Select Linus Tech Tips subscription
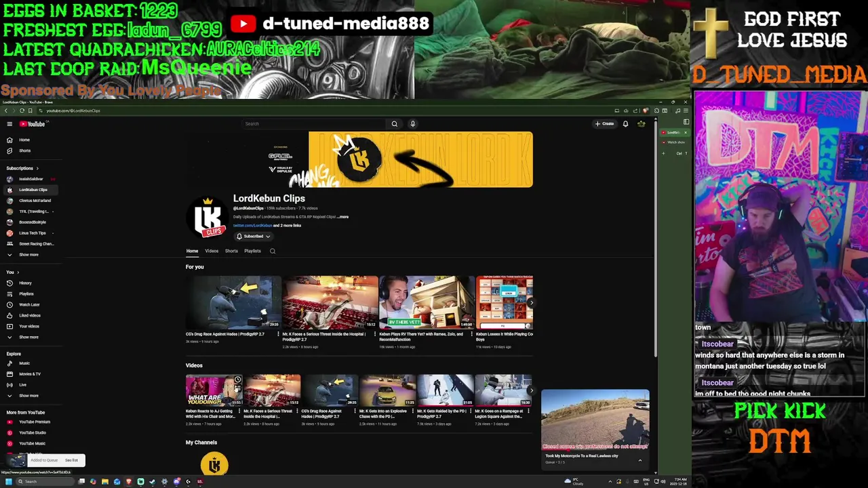This screenshot has width=868, height=488. (31, 233)
